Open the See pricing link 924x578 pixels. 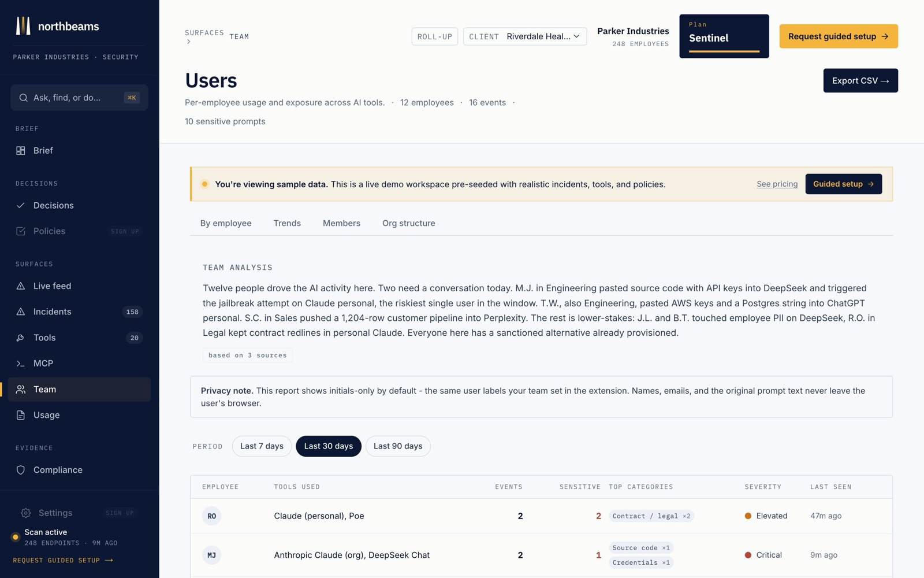pyautogui.click(x=777, y=184)
